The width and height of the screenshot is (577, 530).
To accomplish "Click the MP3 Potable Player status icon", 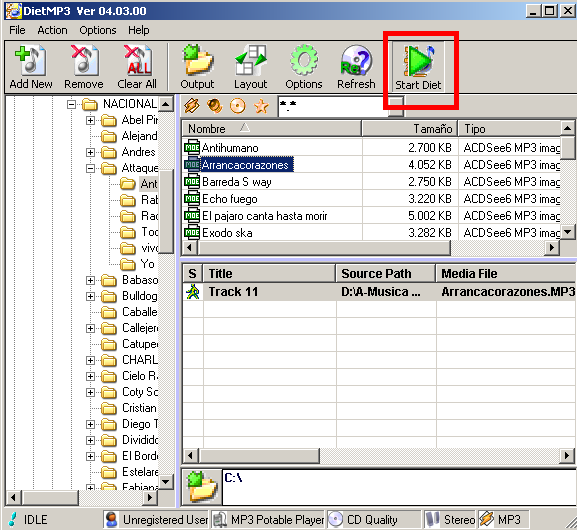I will point(220,519).
